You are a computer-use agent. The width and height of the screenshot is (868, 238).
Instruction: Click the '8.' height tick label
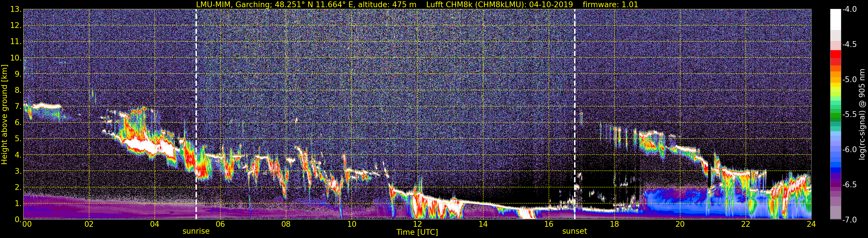(x=18, y=90)
